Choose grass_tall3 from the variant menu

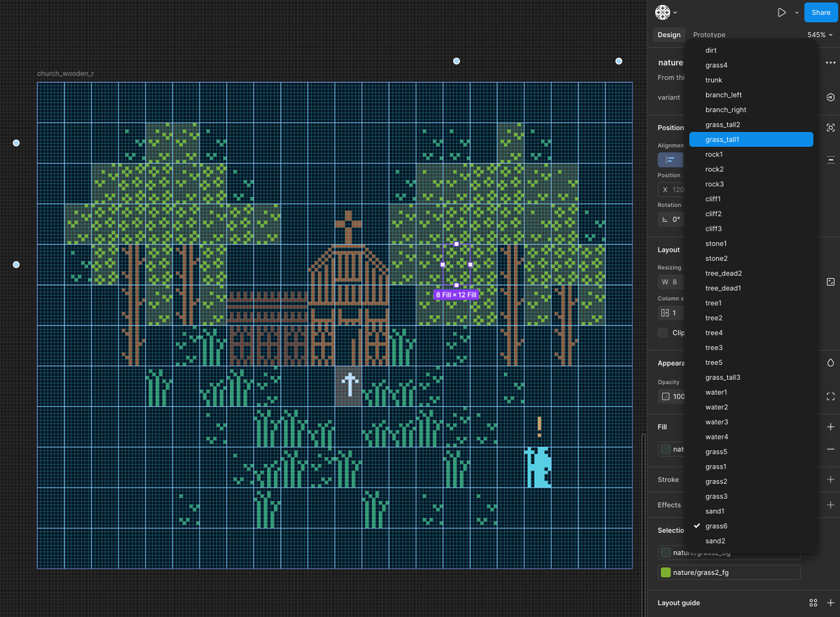tap(751, 378)
